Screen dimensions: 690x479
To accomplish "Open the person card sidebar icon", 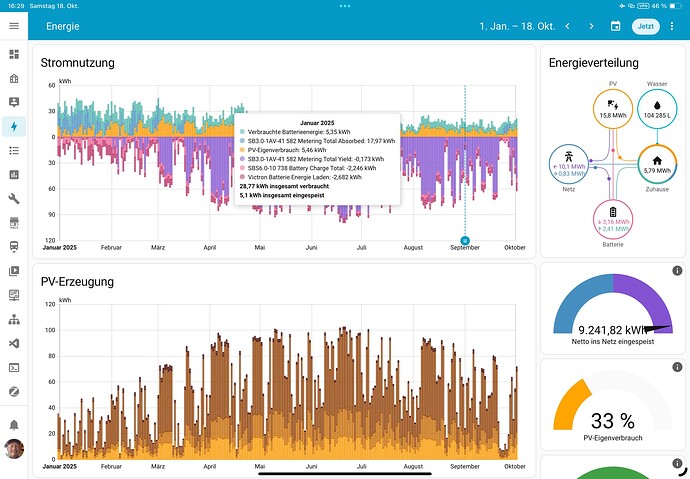I will (x=14, y=102).
